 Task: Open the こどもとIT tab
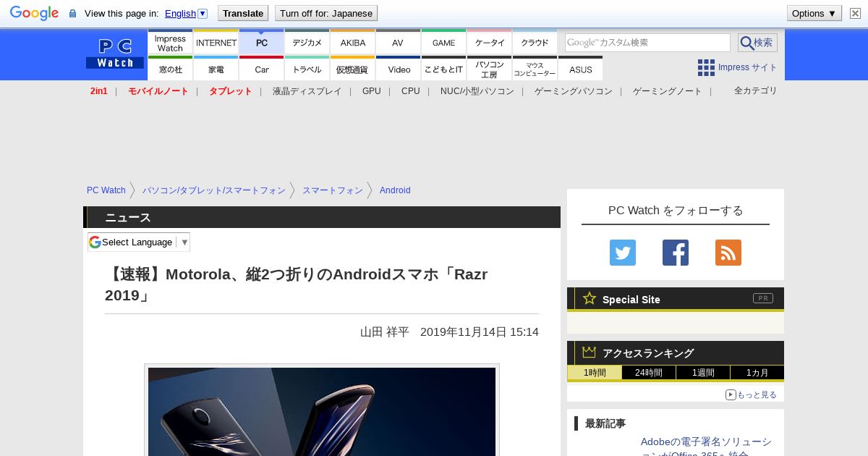click(x=444, y=69)
